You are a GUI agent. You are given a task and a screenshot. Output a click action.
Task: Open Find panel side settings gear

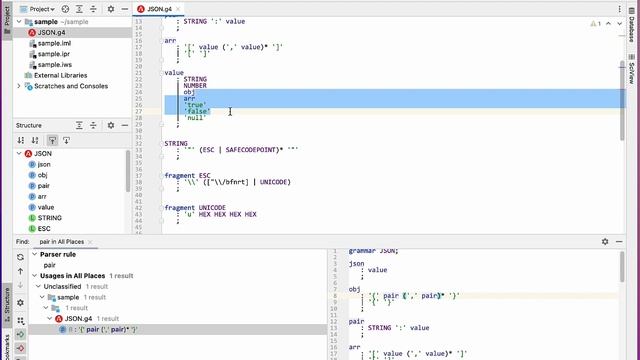20,302
